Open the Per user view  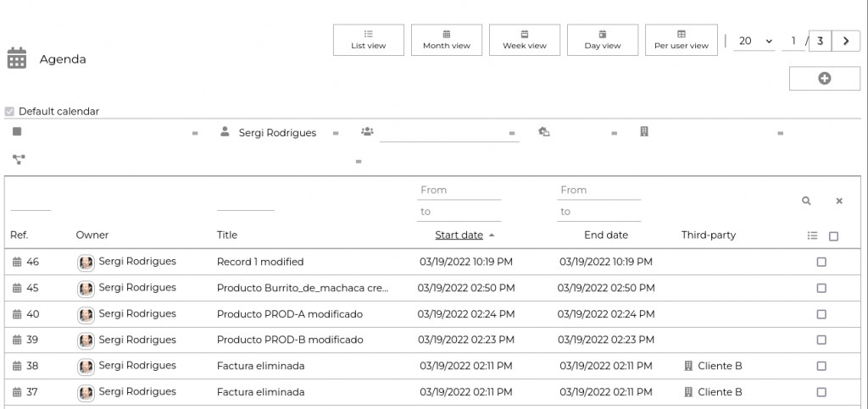tap(681, 40)
